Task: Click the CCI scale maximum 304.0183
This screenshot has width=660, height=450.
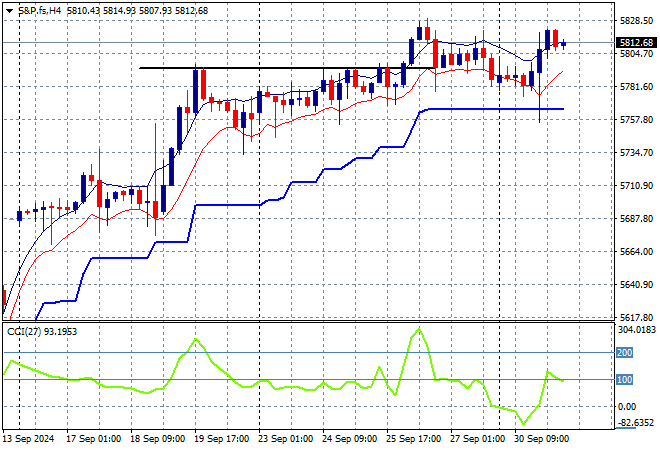Action: point(636,329)
